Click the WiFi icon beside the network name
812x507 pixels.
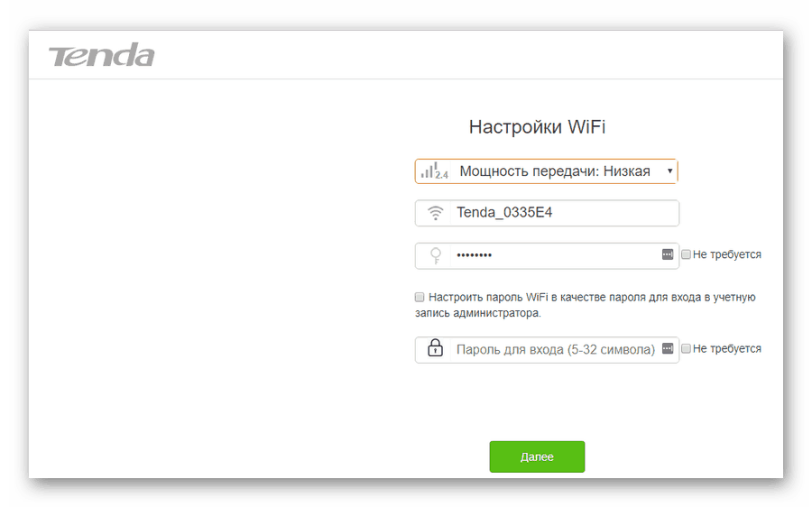coord(435,214)
